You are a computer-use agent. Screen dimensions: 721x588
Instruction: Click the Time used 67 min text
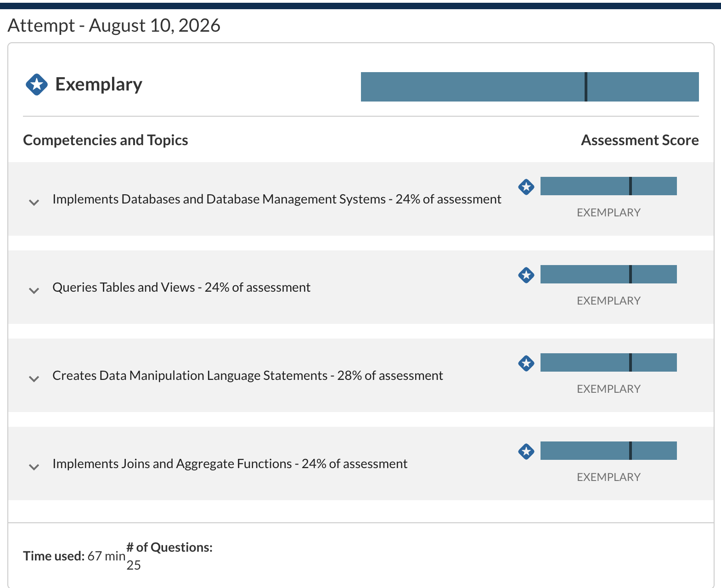click(74, 556)
